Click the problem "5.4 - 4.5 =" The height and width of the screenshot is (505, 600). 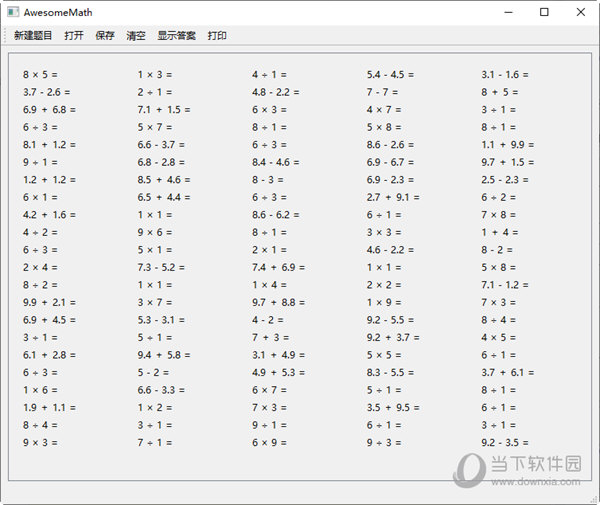(x=390, y=75)
